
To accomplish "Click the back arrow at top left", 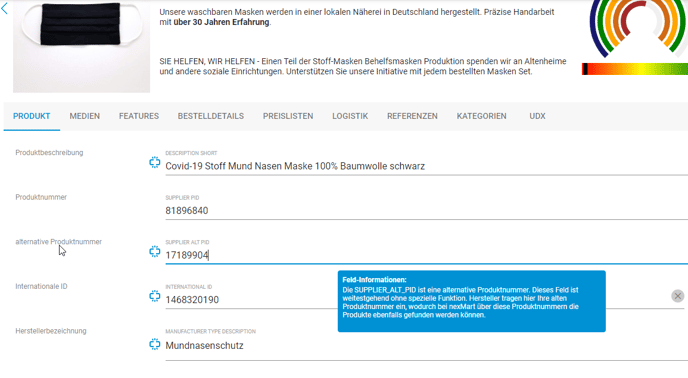I will (x=4, y=8).
